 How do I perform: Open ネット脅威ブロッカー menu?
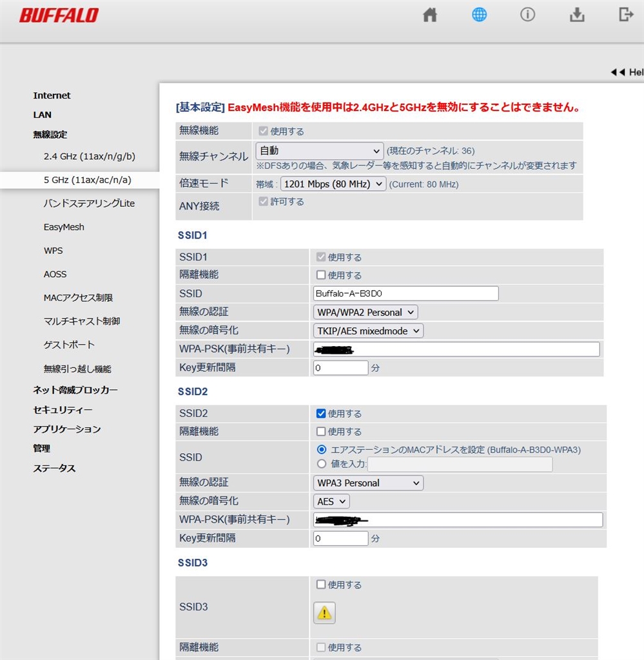(x=75, y=390)
